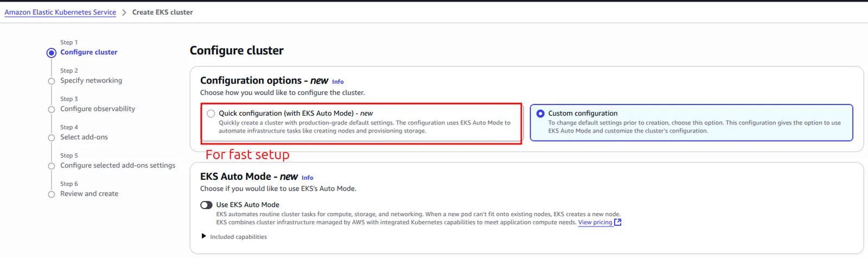The height and width of the screenshot is (258, 868).
Task: Click the Quick configuration description text
Action: pos(365,127)
